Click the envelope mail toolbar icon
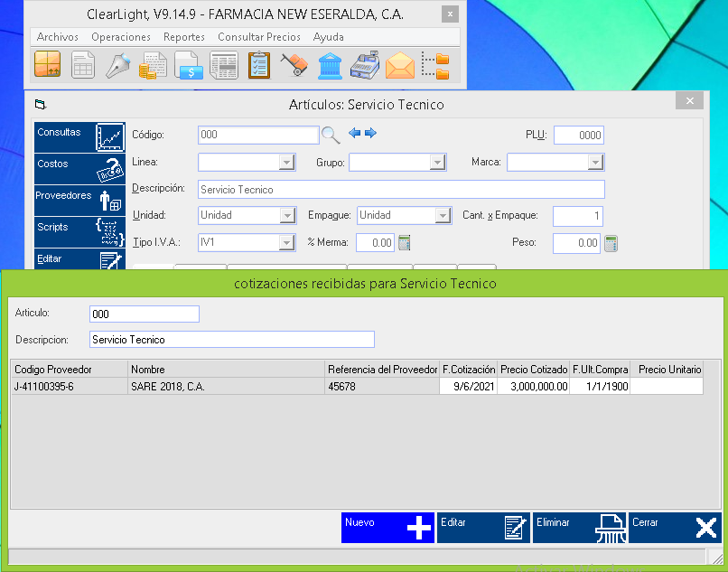The image size is (728, 572). tap(400, 66)
